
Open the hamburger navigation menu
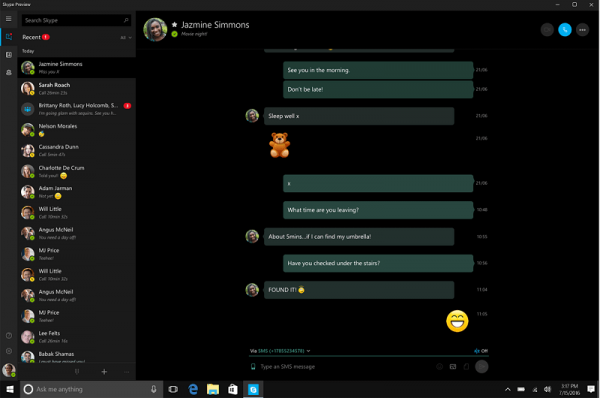8,19
